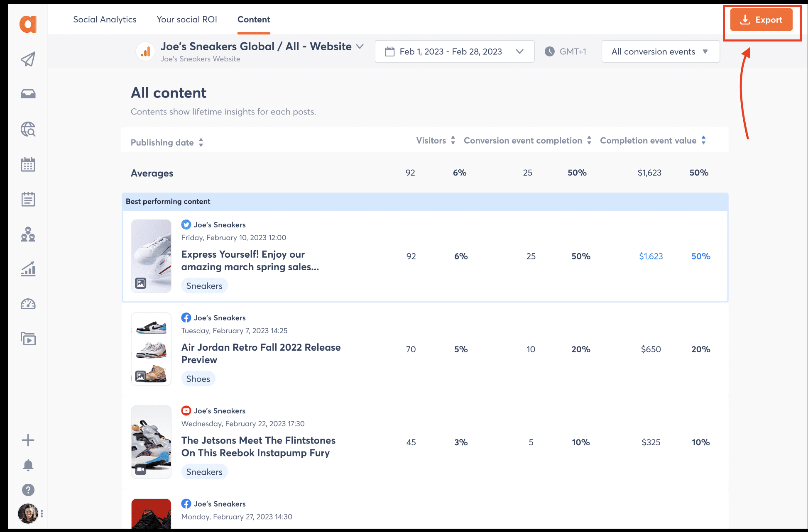
Task: Open the dashboard gauge icon in sidebar
Action: [28, 304]
